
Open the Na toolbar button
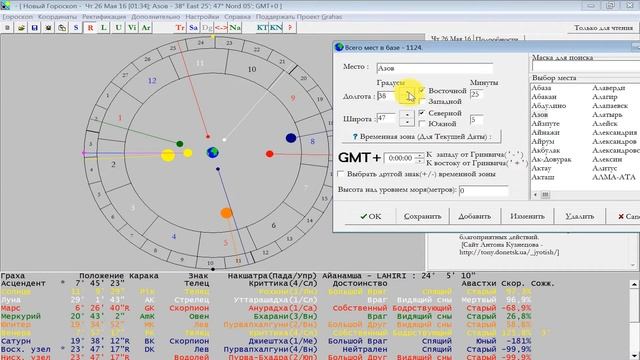(235, 28)
